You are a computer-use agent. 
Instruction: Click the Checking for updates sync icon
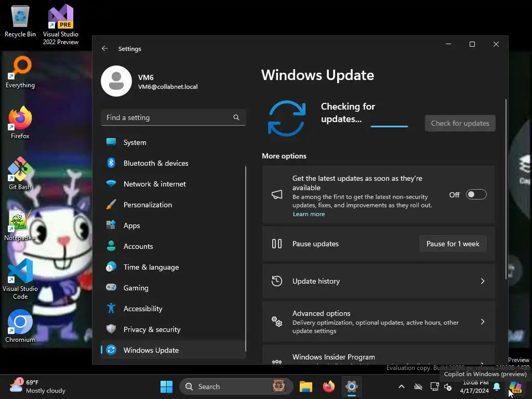pyautogui.click(x=287, y=118)
